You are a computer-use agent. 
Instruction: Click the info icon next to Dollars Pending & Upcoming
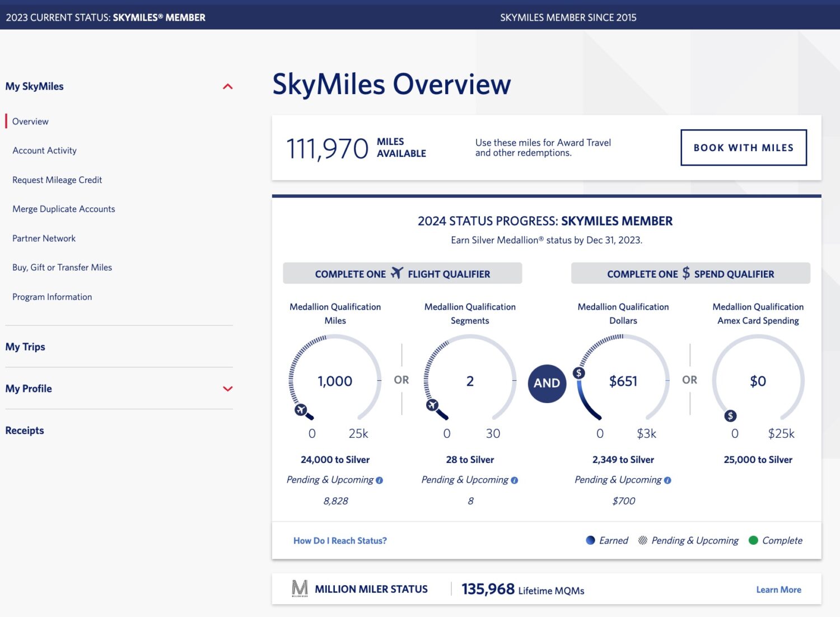pos(668,480)
